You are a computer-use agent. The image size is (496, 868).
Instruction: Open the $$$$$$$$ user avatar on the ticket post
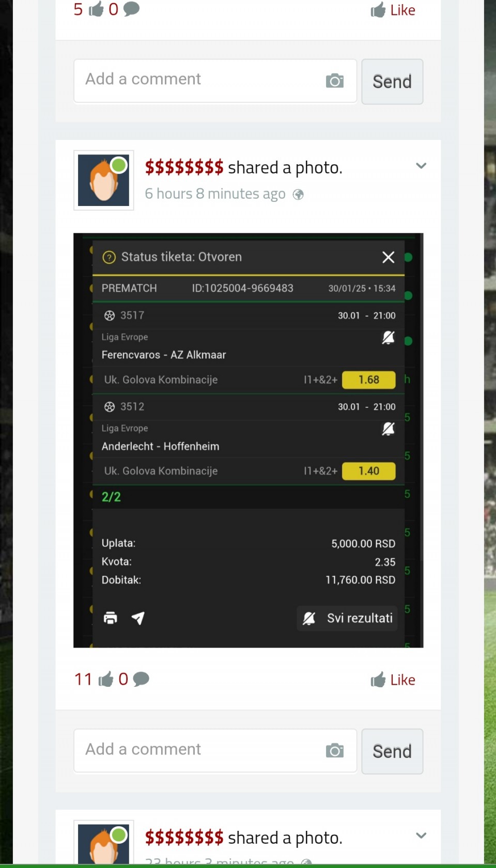(104, 180)
